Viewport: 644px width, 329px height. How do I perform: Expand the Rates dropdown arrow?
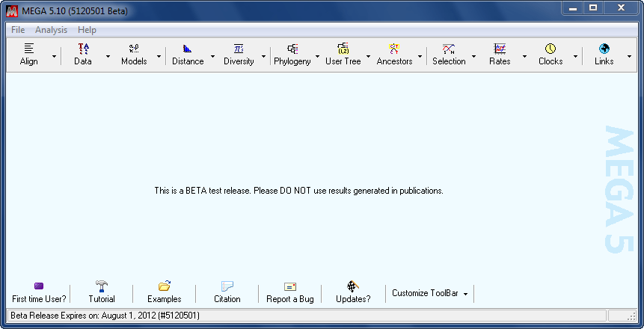point(524,56)
